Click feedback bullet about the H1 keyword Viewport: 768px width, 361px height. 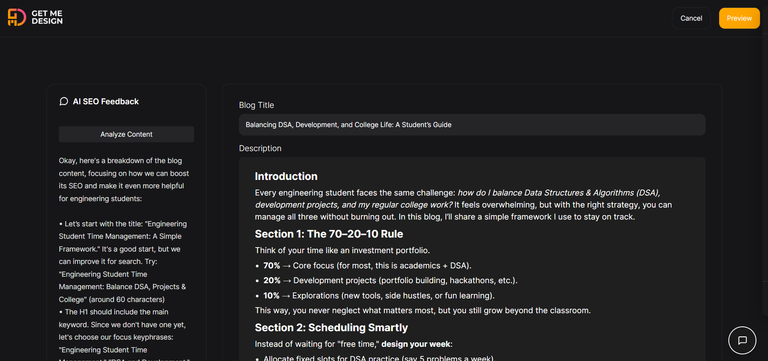point(123,336)
